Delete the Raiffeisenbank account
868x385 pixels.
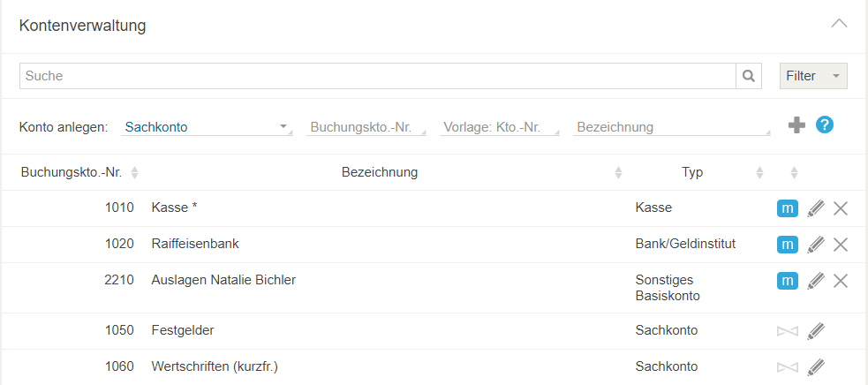coord(841,245)
